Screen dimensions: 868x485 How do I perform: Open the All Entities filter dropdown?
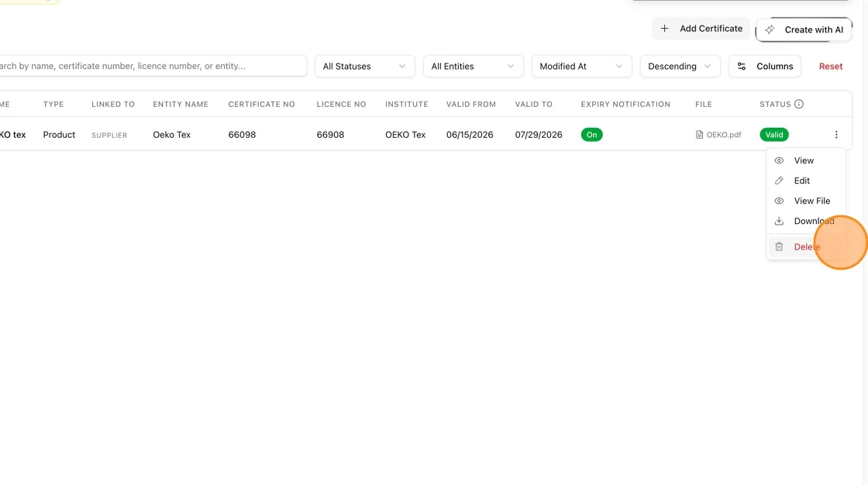474,66
